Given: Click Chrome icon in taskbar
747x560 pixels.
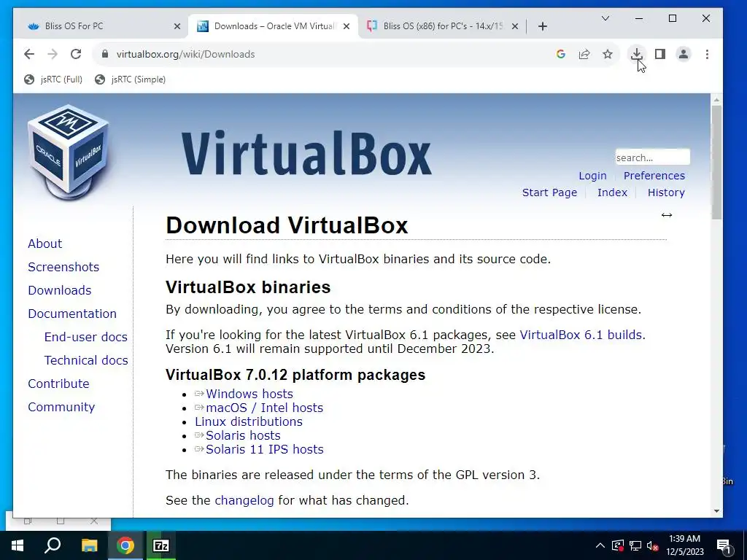Looking at the screenshot, I should (125, 545).
